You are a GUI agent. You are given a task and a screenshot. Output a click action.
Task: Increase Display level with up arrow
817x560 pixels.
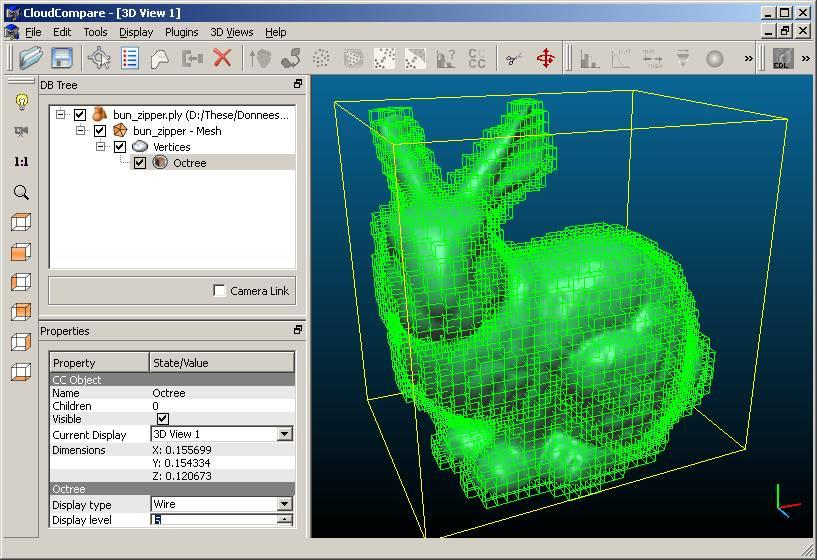(284, 517)
